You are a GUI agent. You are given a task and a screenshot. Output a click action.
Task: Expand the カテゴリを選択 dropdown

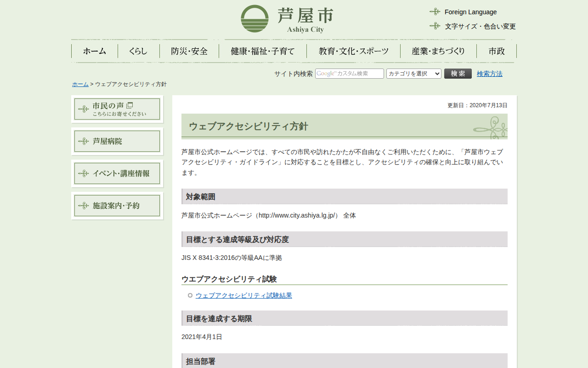tap(413, 74)
